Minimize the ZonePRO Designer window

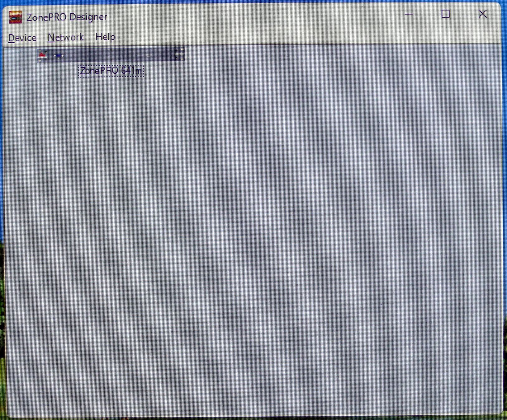(409, 14)
